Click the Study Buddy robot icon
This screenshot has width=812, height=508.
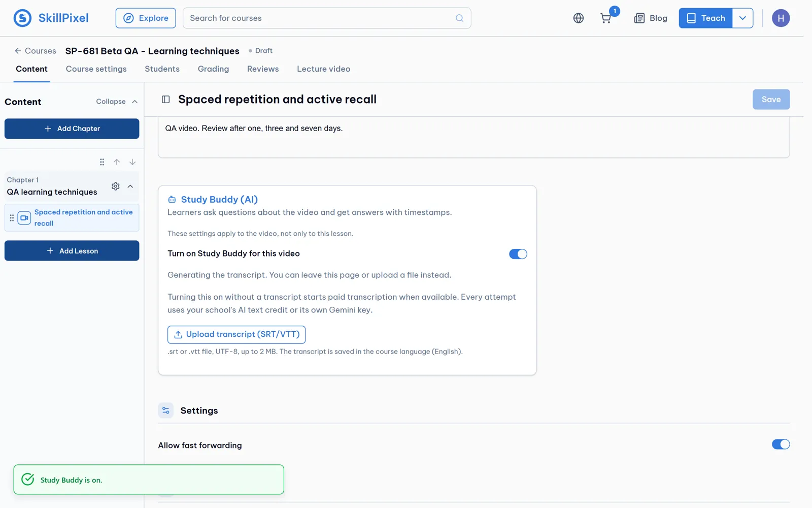[172, 200]
